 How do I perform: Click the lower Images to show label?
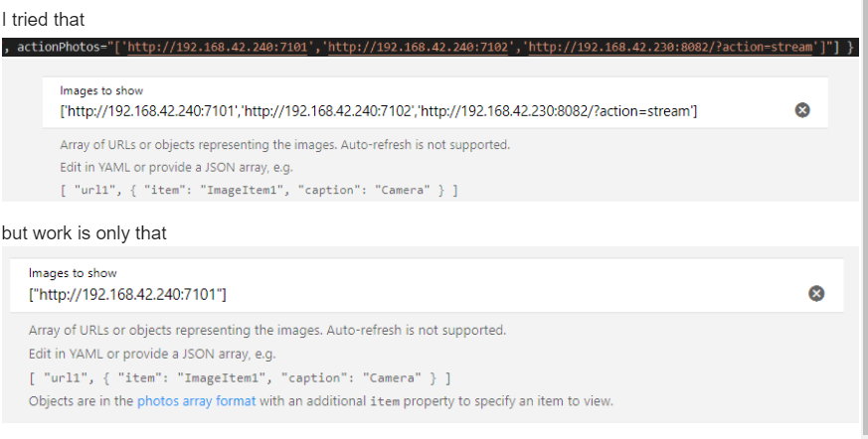pyautogui.click(x=73, y=273)
